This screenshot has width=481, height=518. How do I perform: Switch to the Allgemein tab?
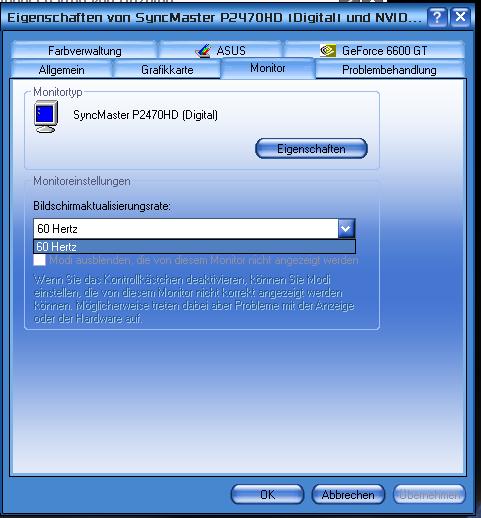point(61,70)
